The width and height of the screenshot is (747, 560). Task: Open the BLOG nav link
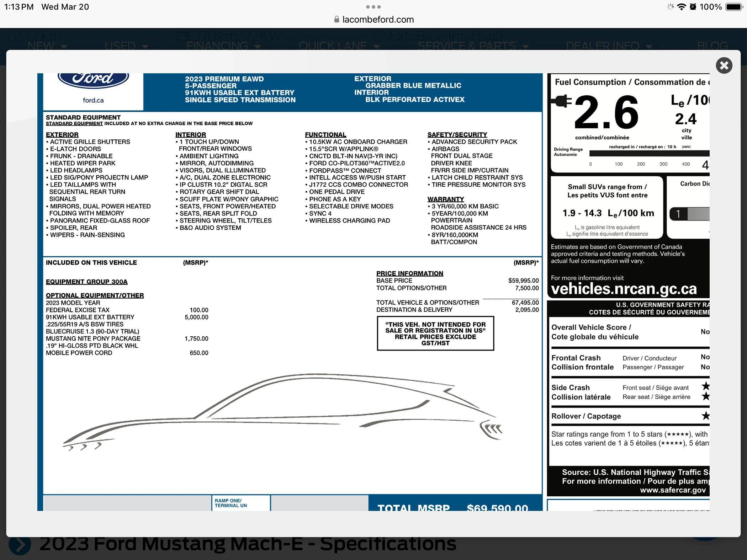(x=712, y=46)
